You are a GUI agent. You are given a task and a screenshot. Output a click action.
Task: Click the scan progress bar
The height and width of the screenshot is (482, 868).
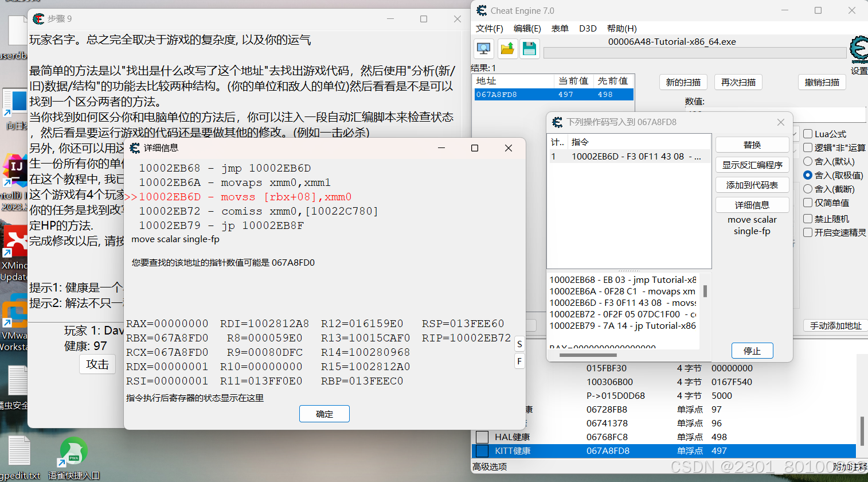(695, 53)
